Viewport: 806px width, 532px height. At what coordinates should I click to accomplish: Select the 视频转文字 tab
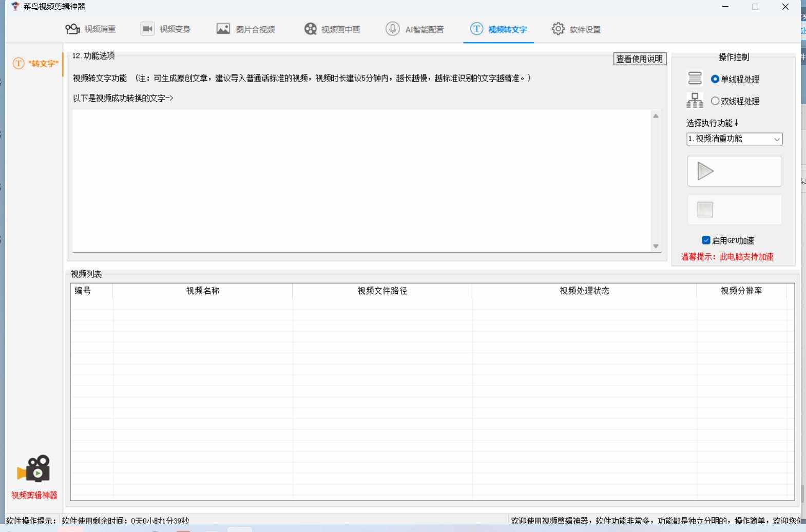click(x=498, y=29)
